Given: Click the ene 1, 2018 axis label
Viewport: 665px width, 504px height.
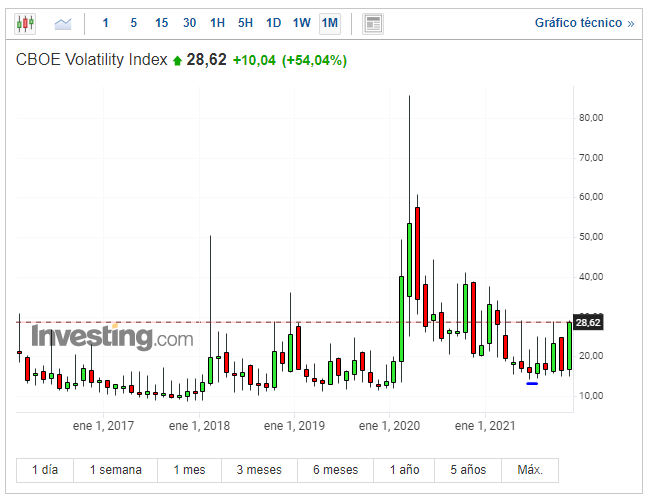Looking at the screenshot, I should [x=199, y=426].
